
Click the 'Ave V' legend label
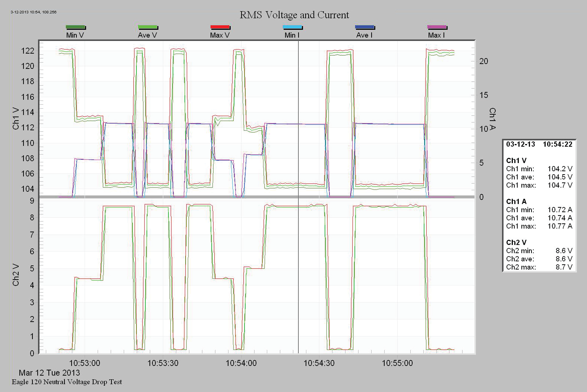click(x=147, y=35)
